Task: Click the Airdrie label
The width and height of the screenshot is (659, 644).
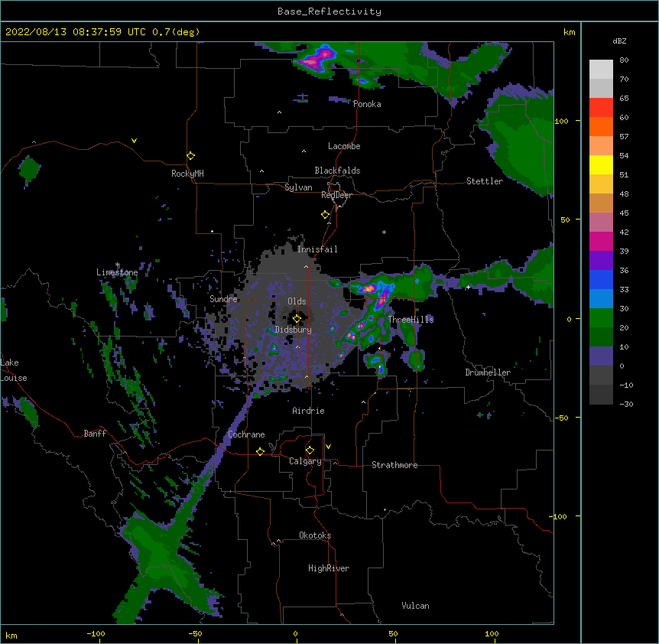Action: click(309, 411)
